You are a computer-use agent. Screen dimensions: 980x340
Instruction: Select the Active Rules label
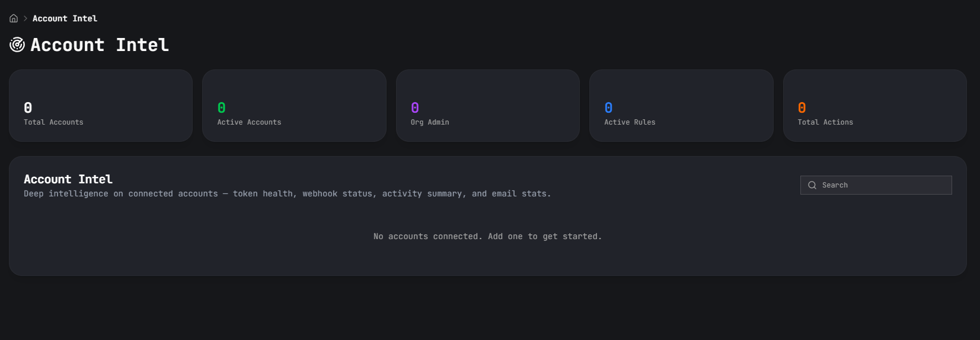pos(630,122)
